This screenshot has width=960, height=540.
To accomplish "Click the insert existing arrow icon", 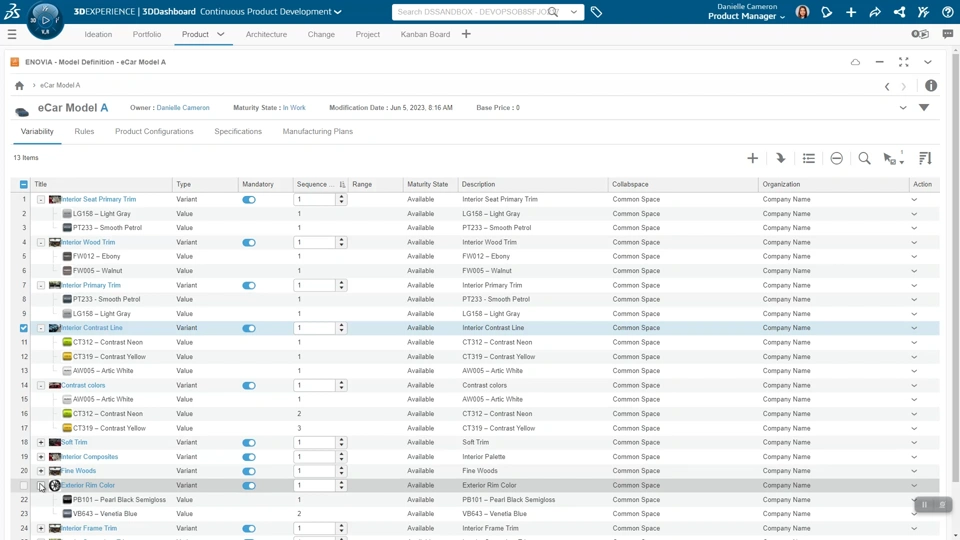I will [781, 159].
